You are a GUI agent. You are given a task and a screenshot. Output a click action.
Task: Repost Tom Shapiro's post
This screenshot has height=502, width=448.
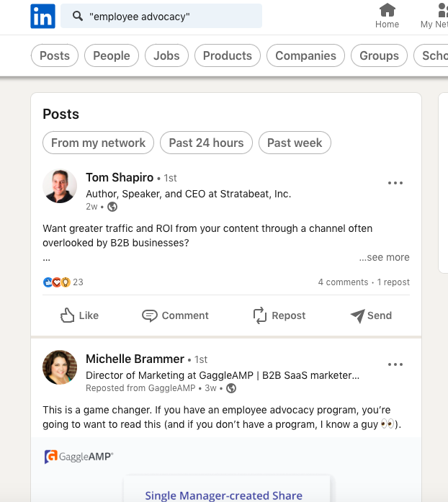click(x=279, y=315)
